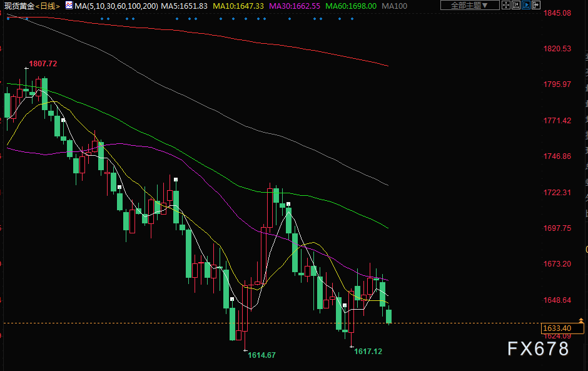Click the MA indicator settings icon before MA(5,10,30...)
The height and width of the screenshot is (371, 588).
click(68, 6)
